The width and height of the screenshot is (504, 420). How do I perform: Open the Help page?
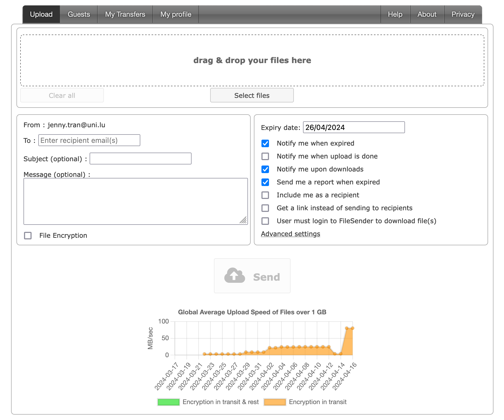pos(395,15)
